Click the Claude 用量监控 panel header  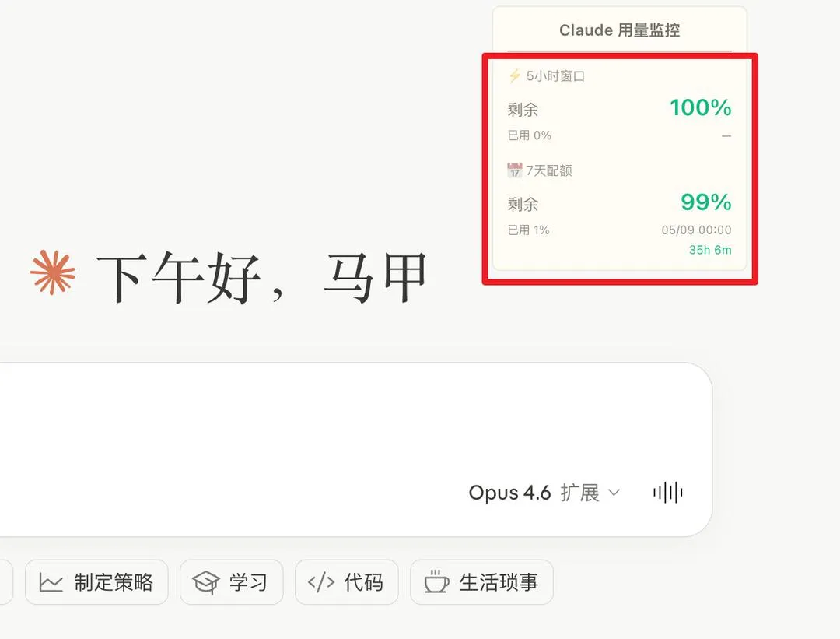pyautogui.click(x=619, y=30)
